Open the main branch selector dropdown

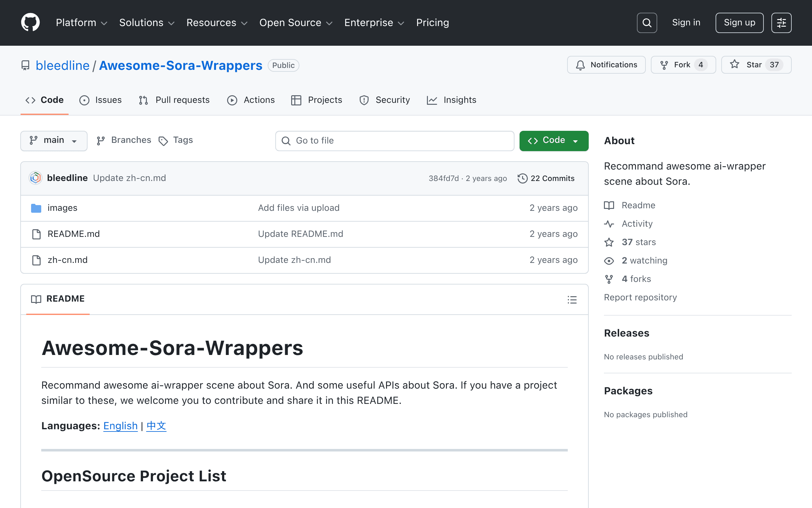54,141
